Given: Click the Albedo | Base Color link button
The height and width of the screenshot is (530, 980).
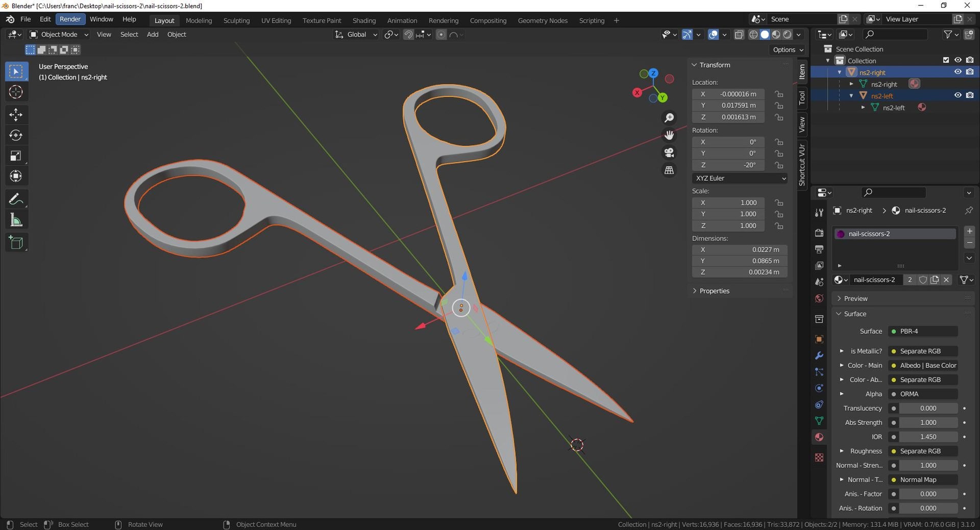Looking at the screenshot, I should [x=923, y=365].
